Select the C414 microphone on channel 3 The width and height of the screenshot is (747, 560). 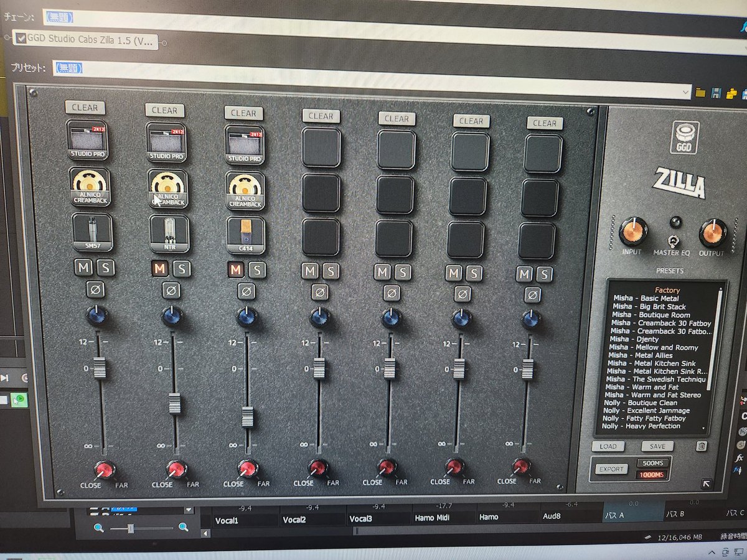coord(245,232)
